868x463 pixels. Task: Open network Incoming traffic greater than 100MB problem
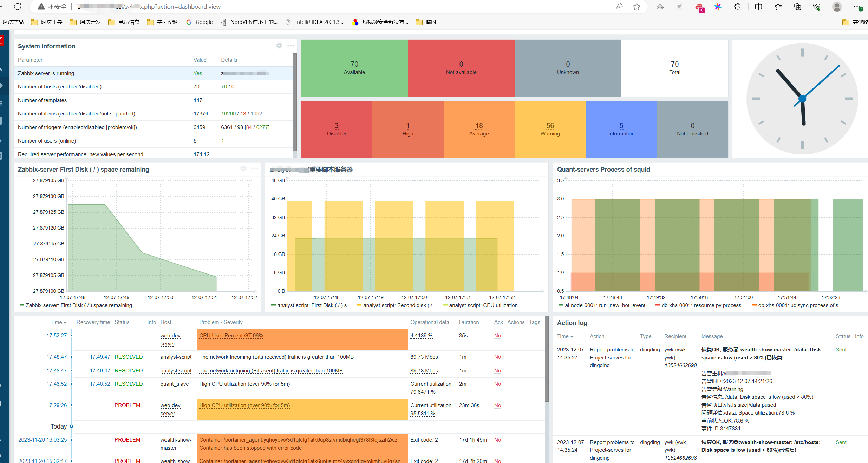pyautogui.click(x=276, y=357)
